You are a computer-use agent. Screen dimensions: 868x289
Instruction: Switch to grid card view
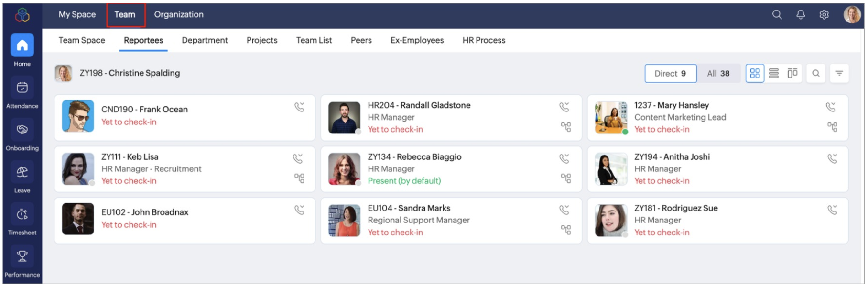755,73
